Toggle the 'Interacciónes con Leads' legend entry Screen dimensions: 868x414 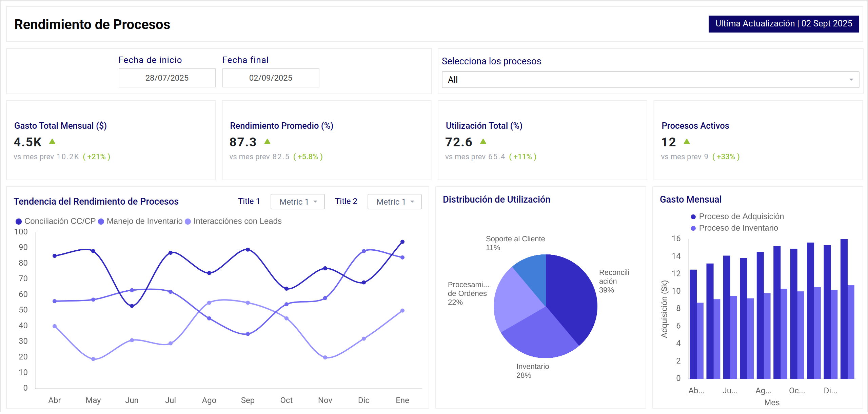(x=237, y=221)
